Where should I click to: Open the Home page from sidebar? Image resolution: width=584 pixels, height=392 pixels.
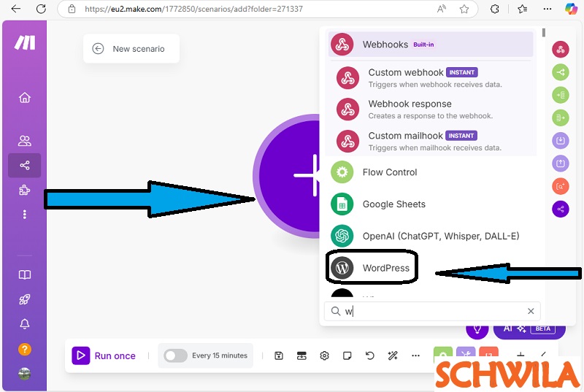point(25,98)
